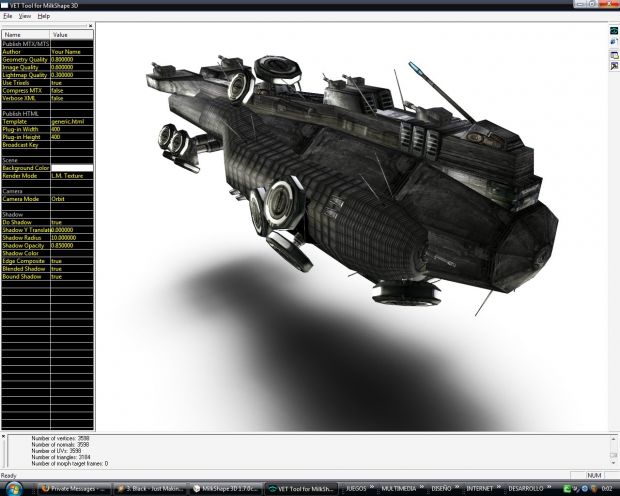Viewport: 620px width, 496px height.
Task: Edit Shadow Y Translate value 0.000000
Action: [x=72, y=230]
